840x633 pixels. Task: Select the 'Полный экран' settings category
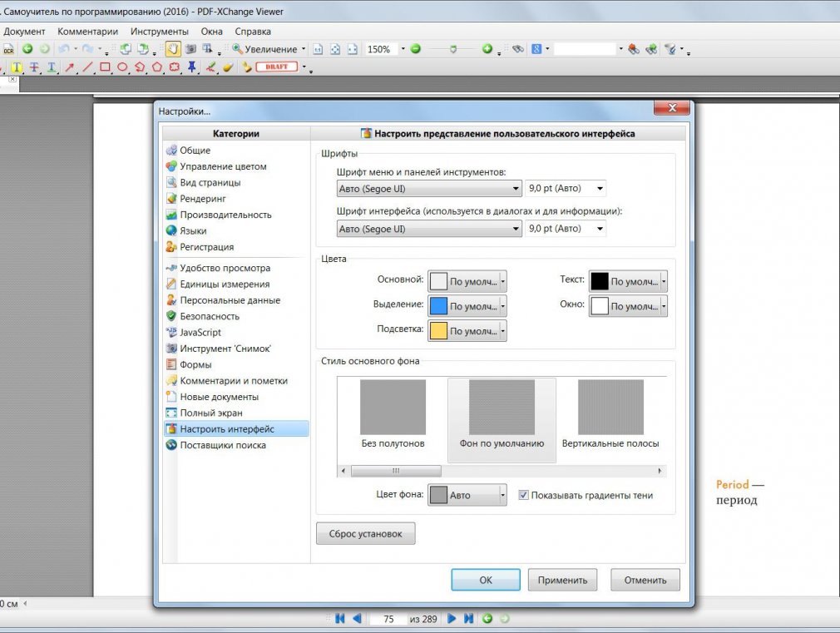point(236,413)
